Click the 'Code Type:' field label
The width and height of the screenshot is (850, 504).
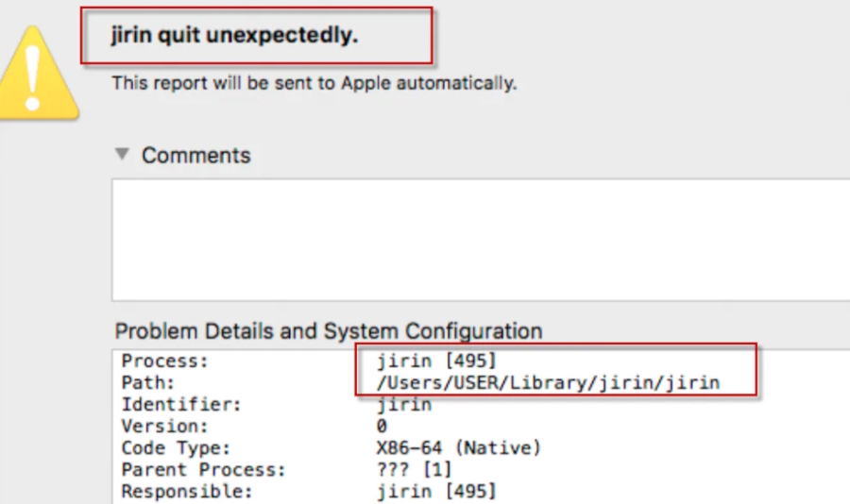(176, 448)
